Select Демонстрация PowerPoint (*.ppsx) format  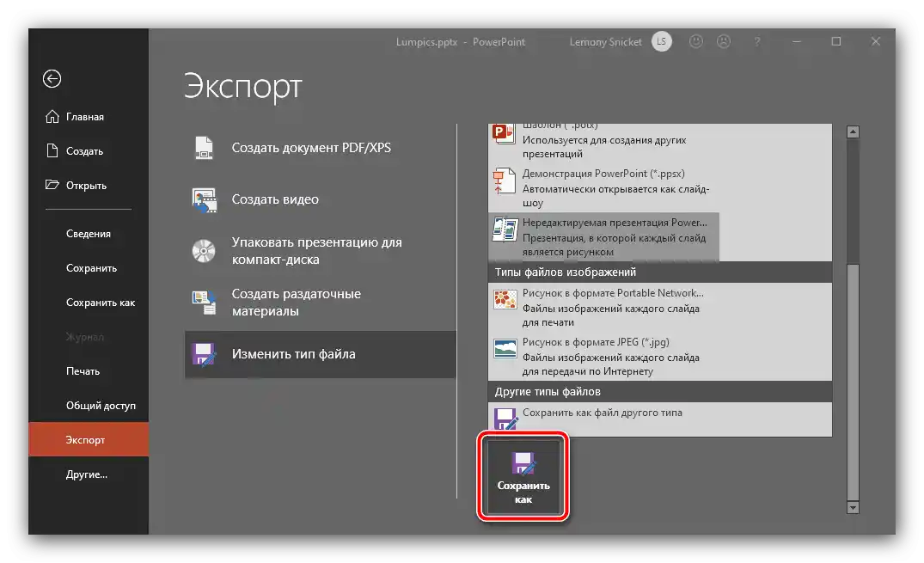click(x=603, y=188)
